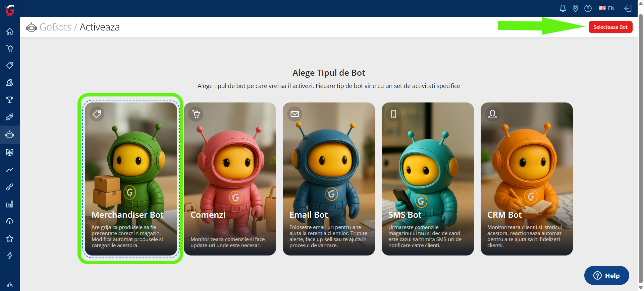Open the bar chart sidebar icon
Screen dimensions: 644x291
coord(10,204)
